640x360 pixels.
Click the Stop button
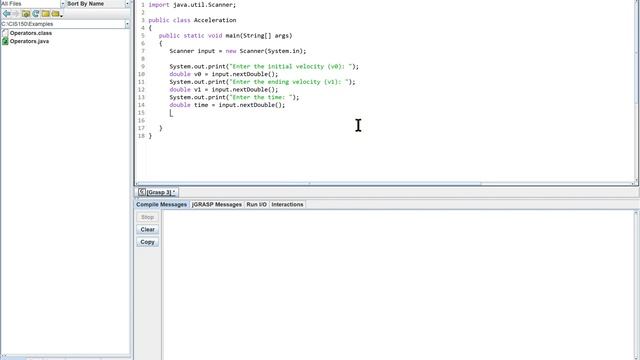[147, 217]
